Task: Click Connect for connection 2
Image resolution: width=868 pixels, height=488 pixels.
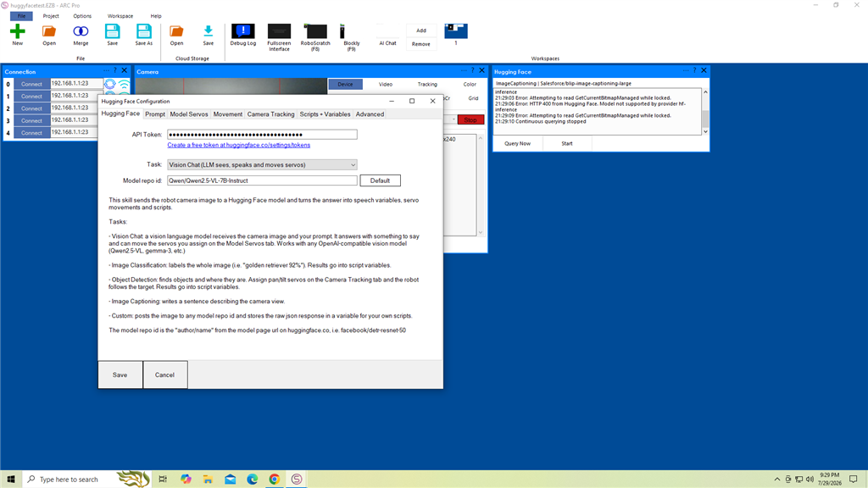Action: (x=31, y=108)
